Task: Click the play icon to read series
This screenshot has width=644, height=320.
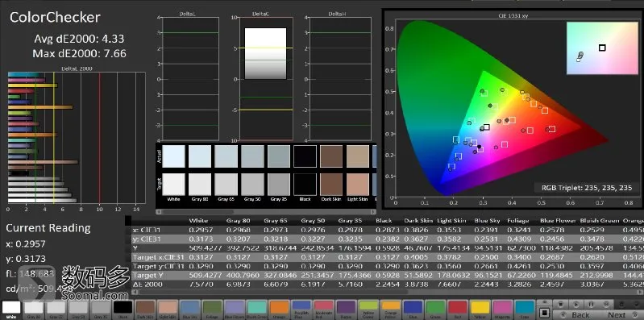Action: tap(576, 305)
